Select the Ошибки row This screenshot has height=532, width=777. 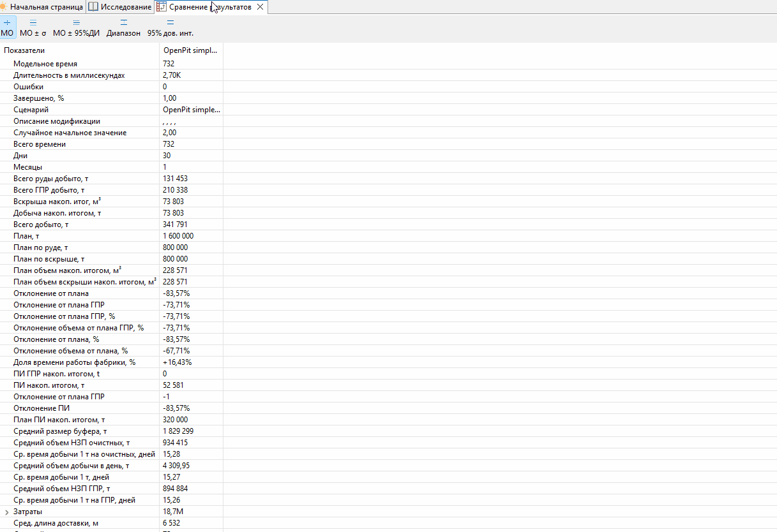click(112, 87)
